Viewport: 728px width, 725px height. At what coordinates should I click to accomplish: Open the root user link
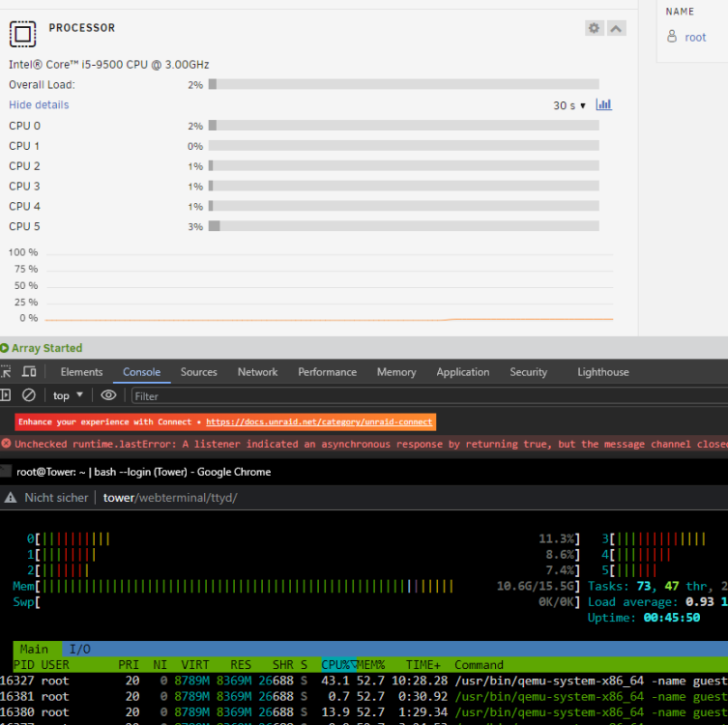click(695, 37)
